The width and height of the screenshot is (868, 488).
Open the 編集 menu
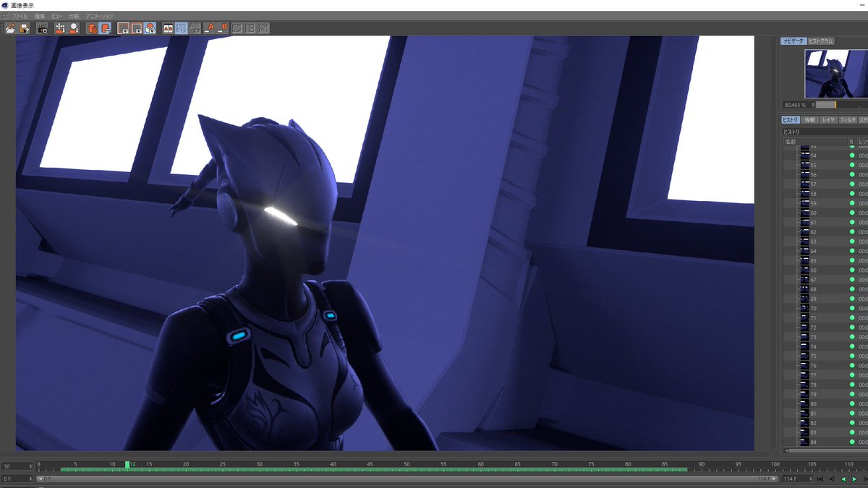[39, 16]
